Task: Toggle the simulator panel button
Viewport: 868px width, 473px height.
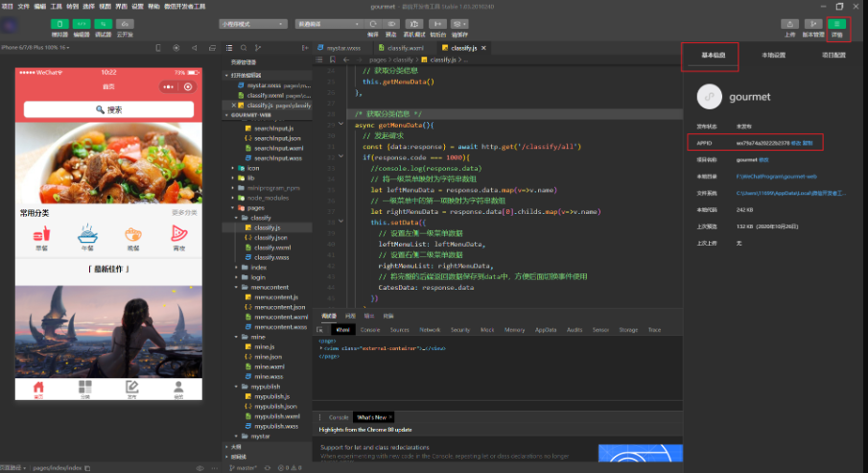Action: pos(59,23)
